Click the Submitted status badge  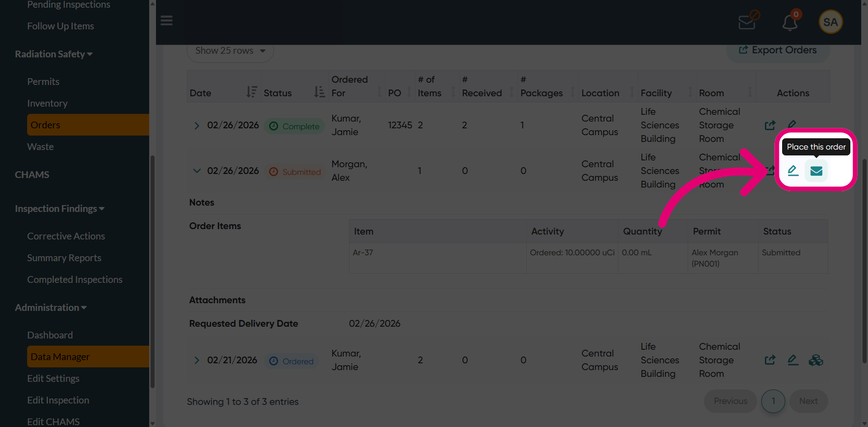tap(295, 172)
